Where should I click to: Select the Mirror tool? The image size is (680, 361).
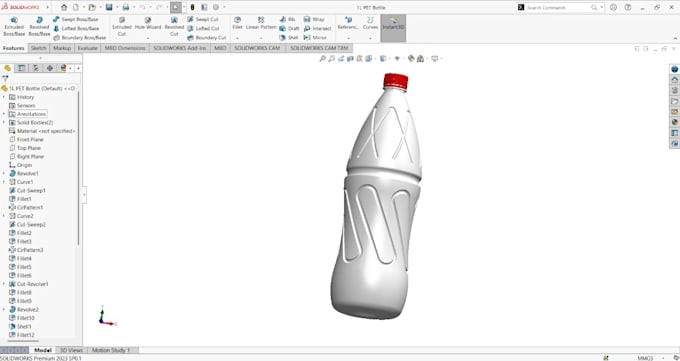pos(315,38)
